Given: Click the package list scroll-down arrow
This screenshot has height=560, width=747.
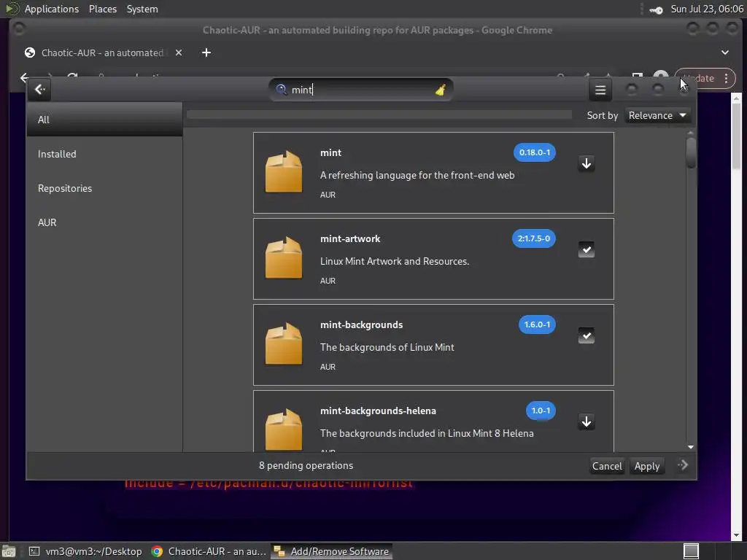Looking at the screenshot, I should point(691,447).
